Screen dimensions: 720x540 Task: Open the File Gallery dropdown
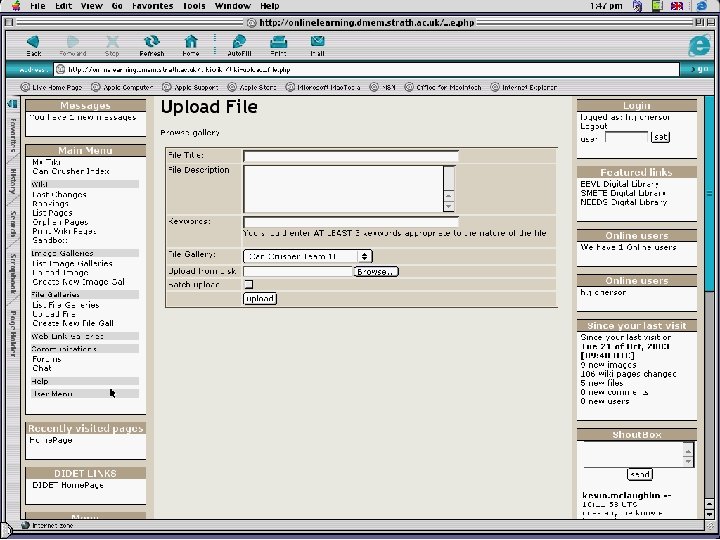(x=308, y=256)
